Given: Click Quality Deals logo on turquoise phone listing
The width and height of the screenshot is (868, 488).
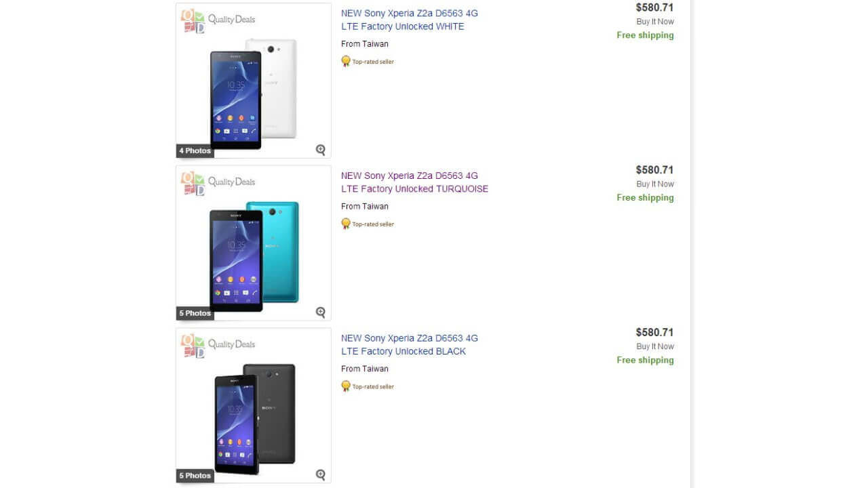Looking at the screenshot, I should click(218, 182).
